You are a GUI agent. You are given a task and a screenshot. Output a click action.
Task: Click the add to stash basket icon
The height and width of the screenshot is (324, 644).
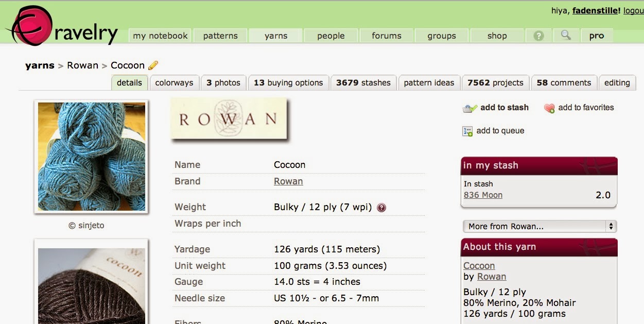point(470,108)
